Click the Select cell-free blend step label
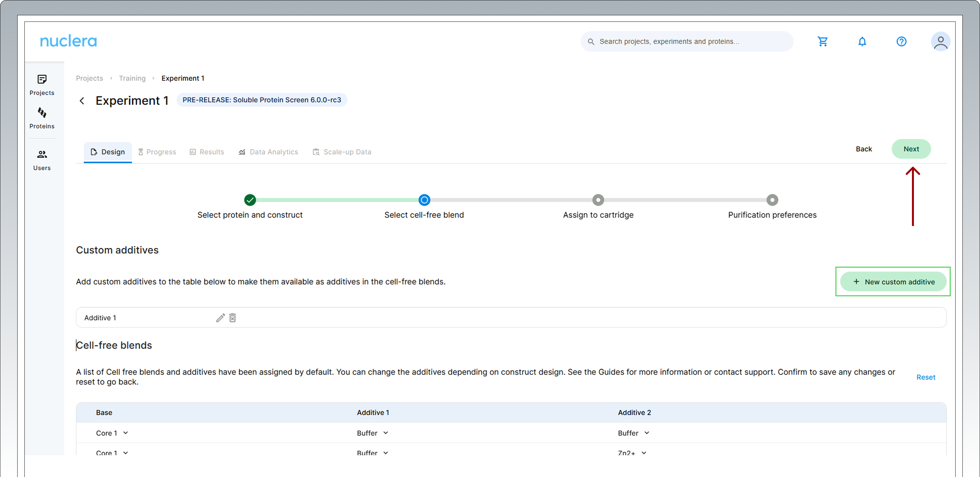This screenshot has height=477, width=980. [424, 215]
